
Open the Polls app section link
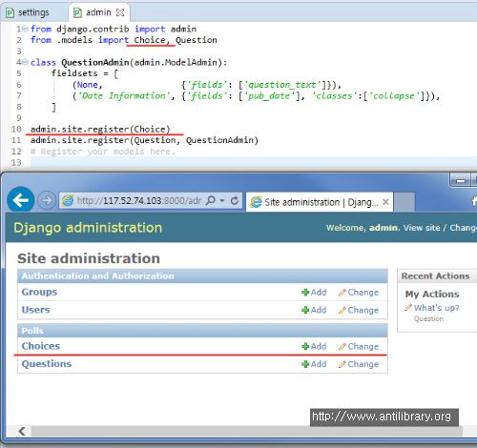point(32,331)
